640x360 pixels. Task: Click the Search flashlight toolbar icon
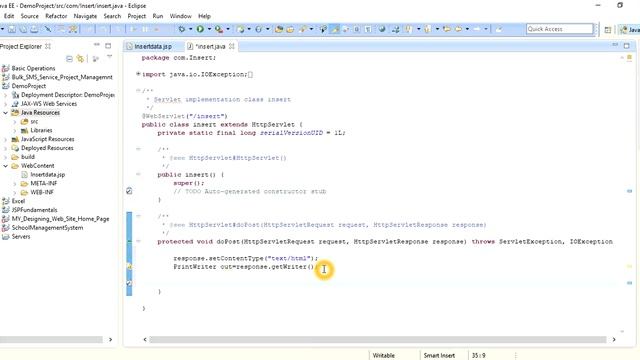tap(302, 29)
